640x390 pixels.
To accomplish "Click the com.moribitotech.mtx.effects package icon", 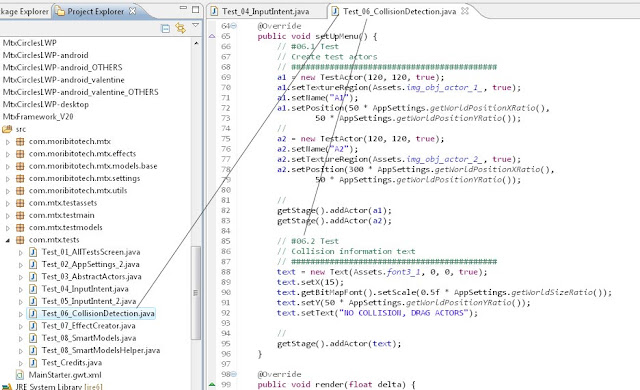I will coord(20,154).
